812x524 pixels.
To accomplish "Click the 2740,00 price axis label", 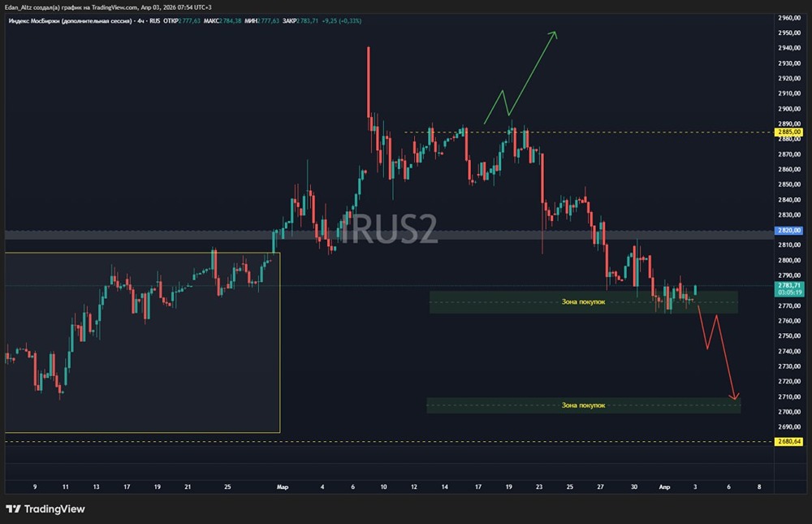I will pyautogui.click(x=789, y=352).
